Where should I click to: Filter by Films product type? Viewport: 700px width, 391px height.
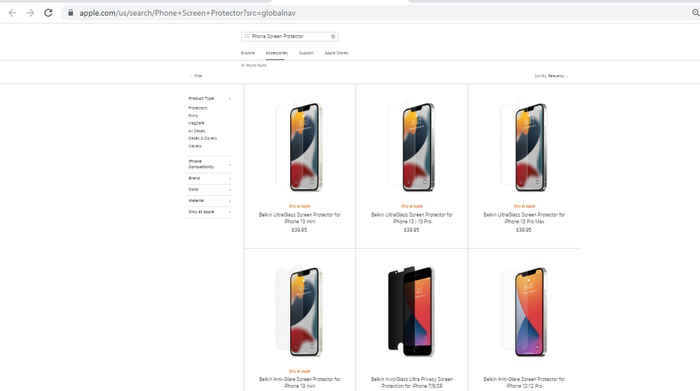193,116
